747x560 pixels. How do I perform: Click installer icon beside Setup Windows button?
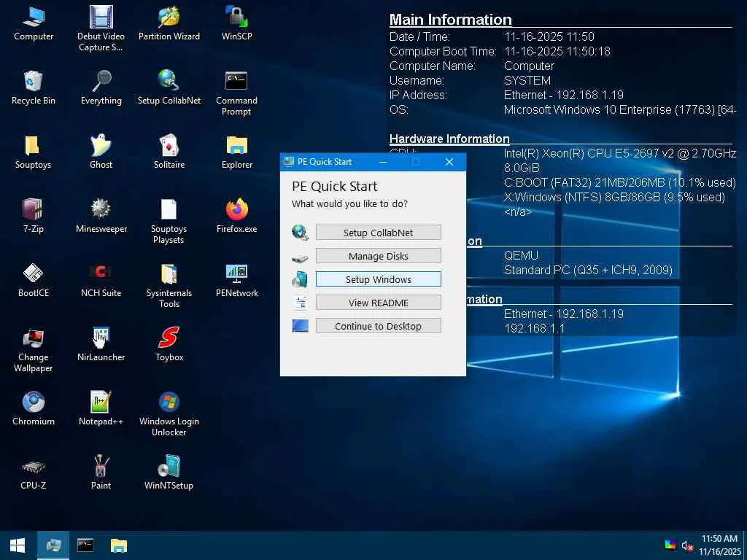[x=300, y=279]
